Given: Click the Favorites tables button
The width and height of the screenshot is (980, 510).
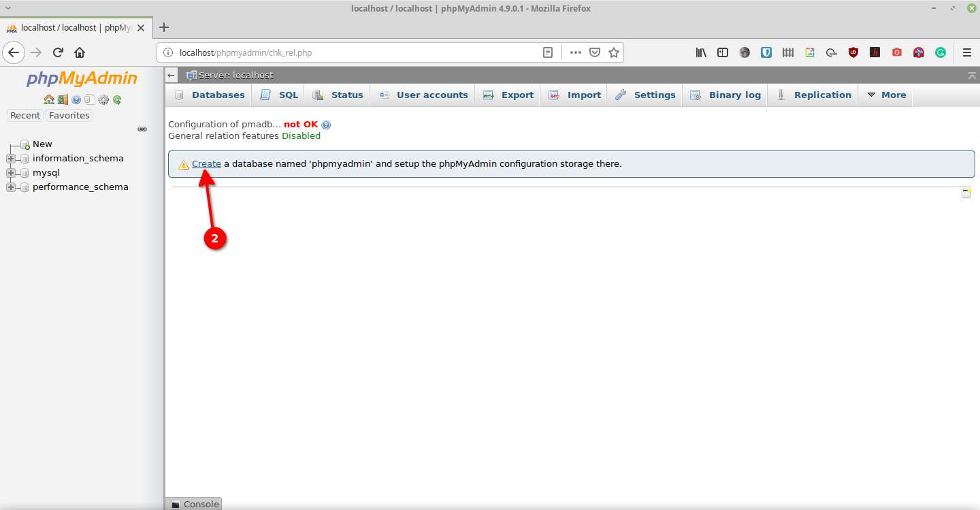Looking at the screenshot, I should 69,116.
